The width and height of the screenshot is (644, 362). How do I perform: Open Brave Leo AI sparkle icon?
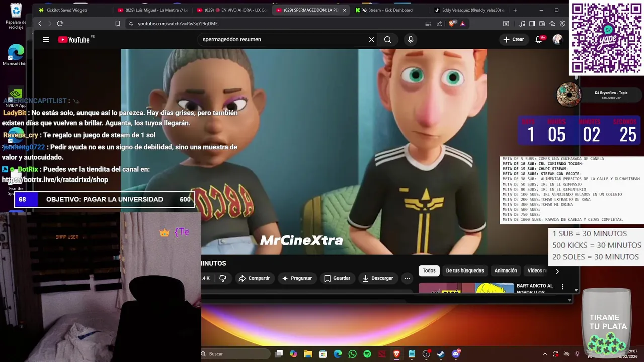[x=552, y=24]
